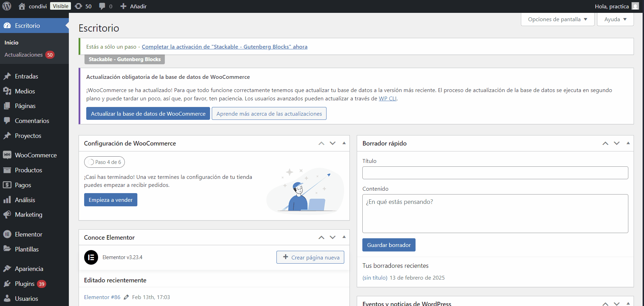Viewport: 644px width, 306px height.
Task: Click Actualizar la base de datos de WooCommerce
Action: pyautogui.click(x=148, y=114)
